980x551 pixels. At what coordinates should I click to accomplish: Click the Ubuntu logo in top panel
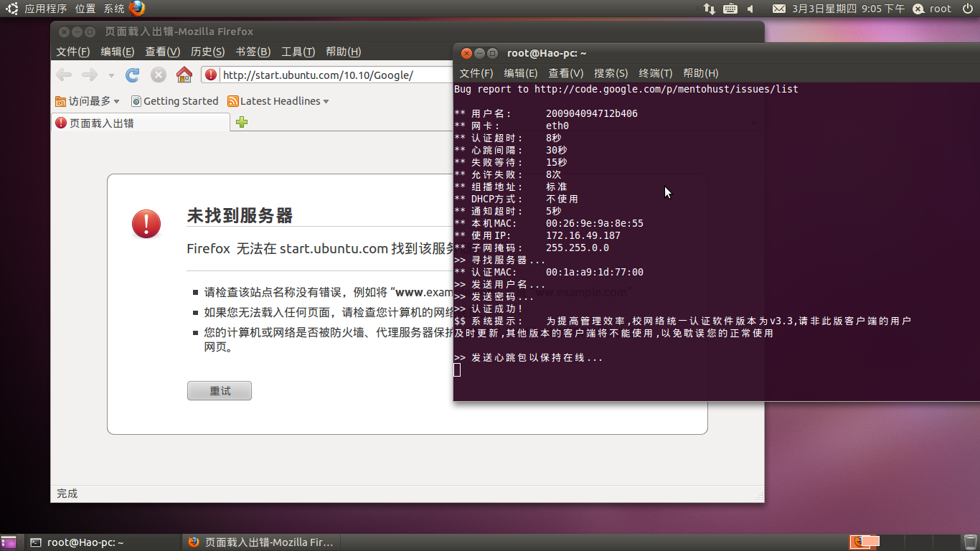(12, 9)
